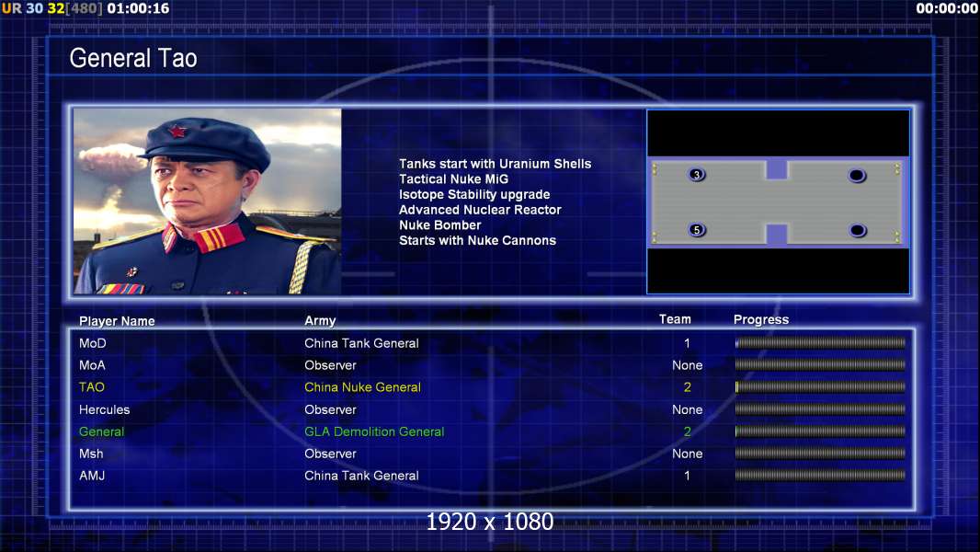Click AMJ's team number 1
Image resolution: width=980 pixels, height=552 pixels.
[x=687, y=475]
